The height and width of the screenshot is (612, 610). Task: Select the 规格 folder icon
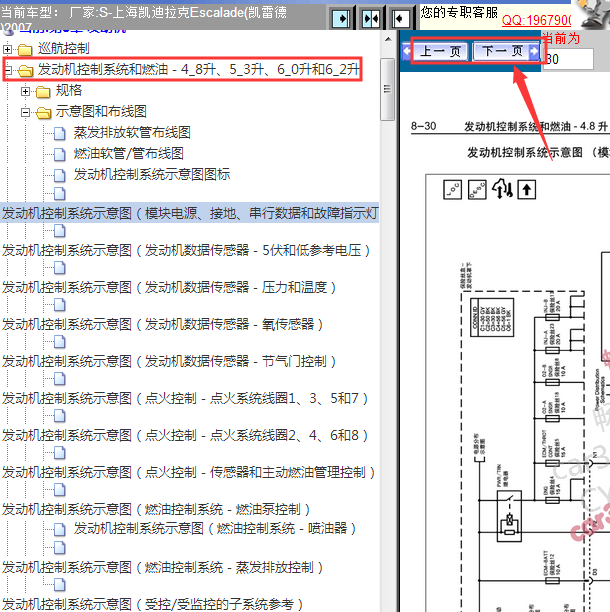point(43,92)
